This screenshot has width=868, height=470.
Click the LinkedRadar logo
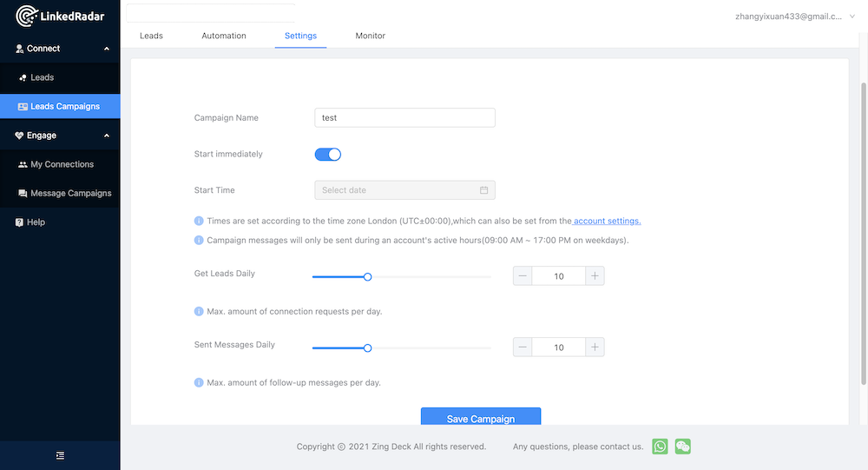coord(60,17)
